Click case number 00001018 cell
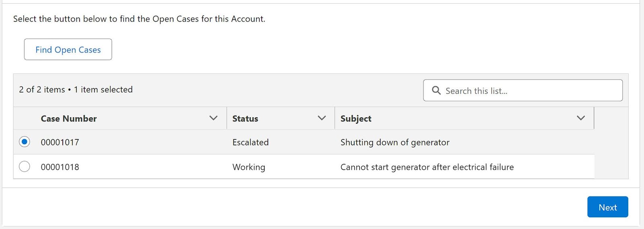Image resolution: width=644 pixels, height=229 pixels. [60, 167]
